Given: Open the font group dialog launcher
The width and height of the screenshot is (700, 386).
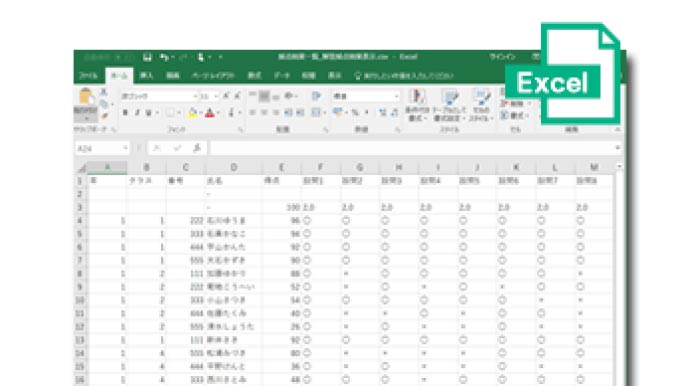Looking at the screenshot, I should (x=241, y=130).
